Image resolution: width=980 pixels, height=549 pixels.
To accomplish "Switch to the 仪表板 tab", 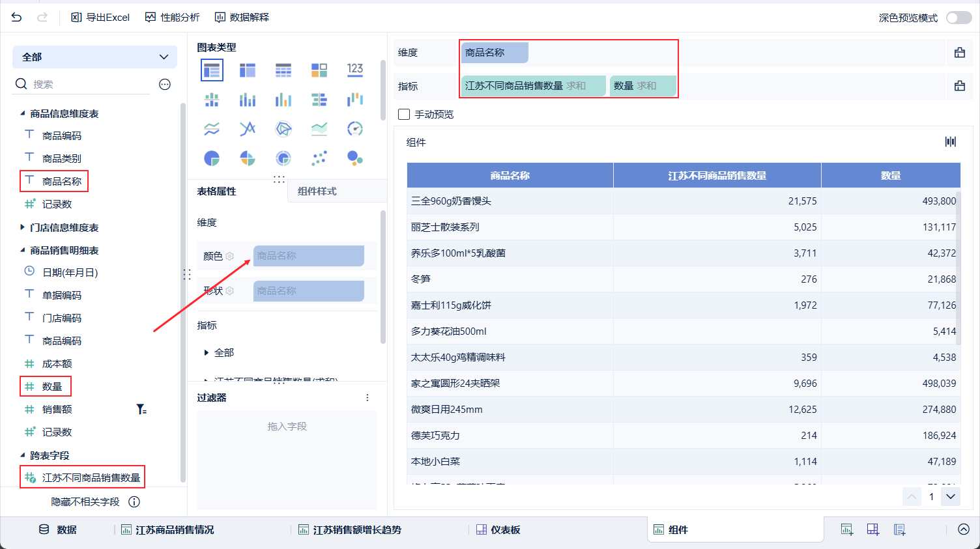I will pyautogui.click(x=498, y=529).
